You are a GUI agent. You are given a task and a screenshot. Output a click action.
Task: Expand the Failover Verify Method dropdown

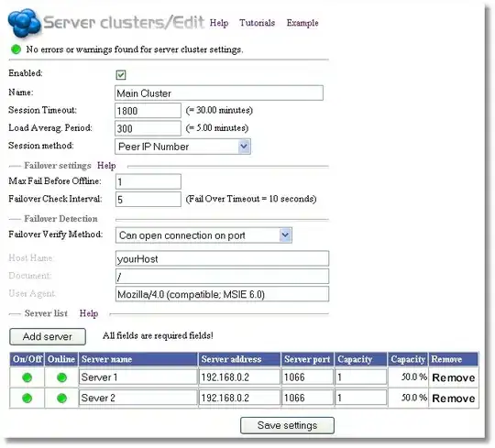coord(203,235)
